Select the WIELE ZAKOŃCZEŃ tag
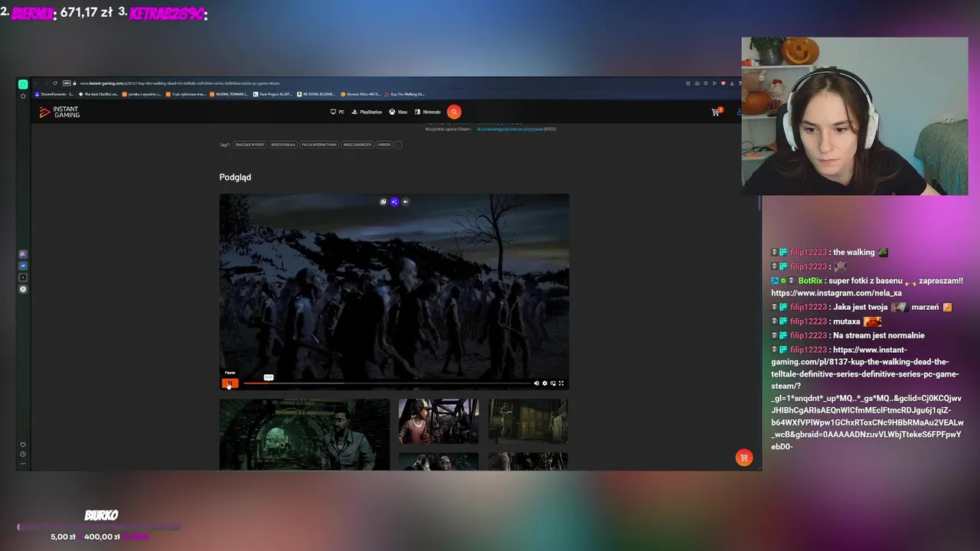The image size is (980, 551). [x=358, y=145]
